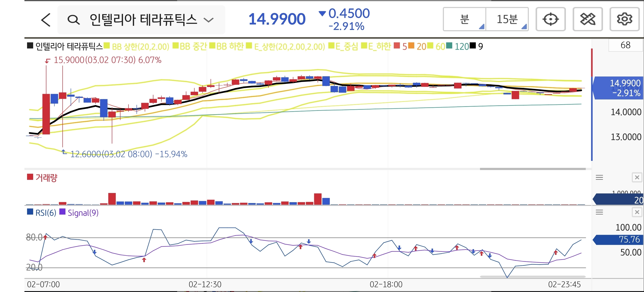Tap the back arrow icon
The width and height of the screenshot is (644, 292).
(x=46, y=20)
